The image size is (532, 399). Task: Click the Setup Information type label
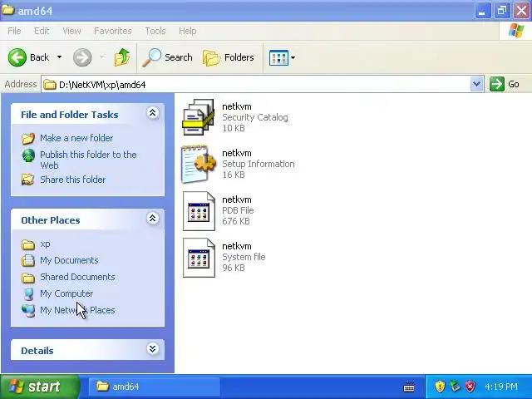pyautogui.click(x=259, y=164)
